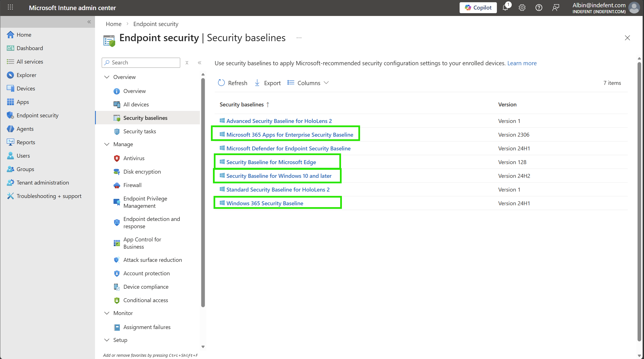
Task: Sort by Security baselines column header
Action: tap(242, 104)
